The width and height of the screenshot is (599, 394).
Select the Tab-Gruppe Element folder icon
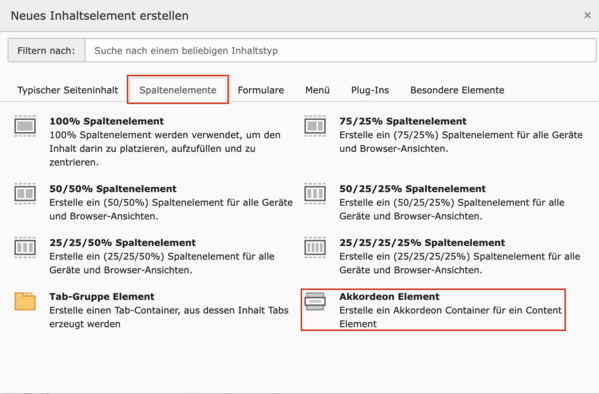(x=25, y=302)
